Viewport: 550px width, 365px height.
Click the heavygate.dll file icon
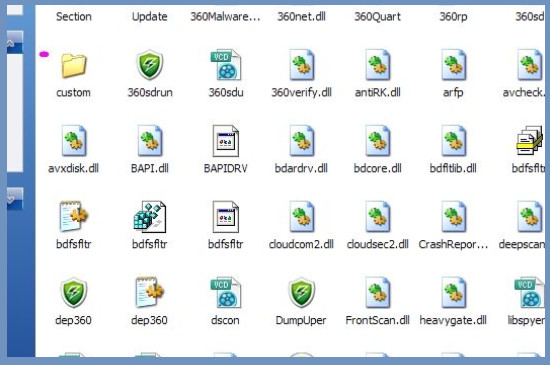point(454,292)
